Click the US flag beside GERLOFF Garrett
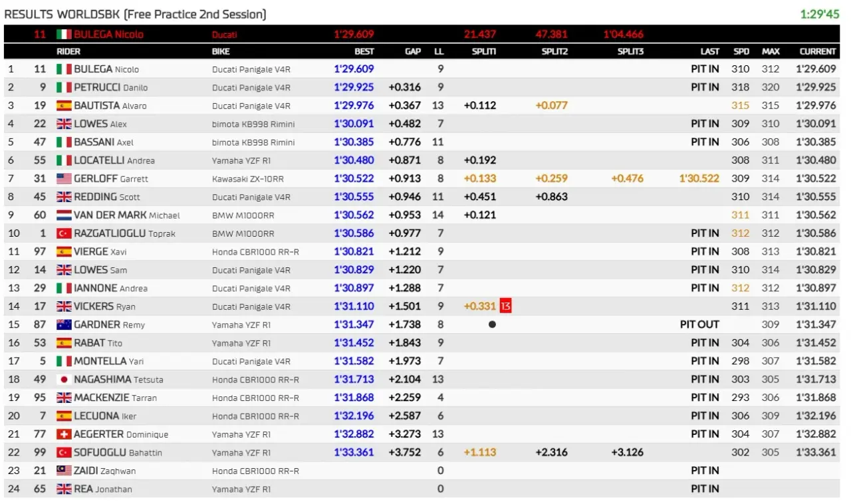Screen dimensions: 851x504 tap(64, 179)
